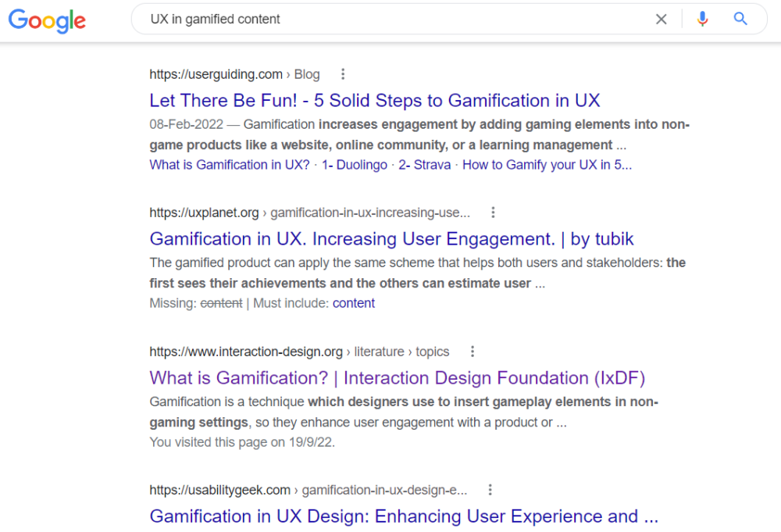Image resolution: width=781 pixels, height=532 pixels.
Task: Open the Blog breadcrumb under userguiding.com
Action: coord(307,73)
